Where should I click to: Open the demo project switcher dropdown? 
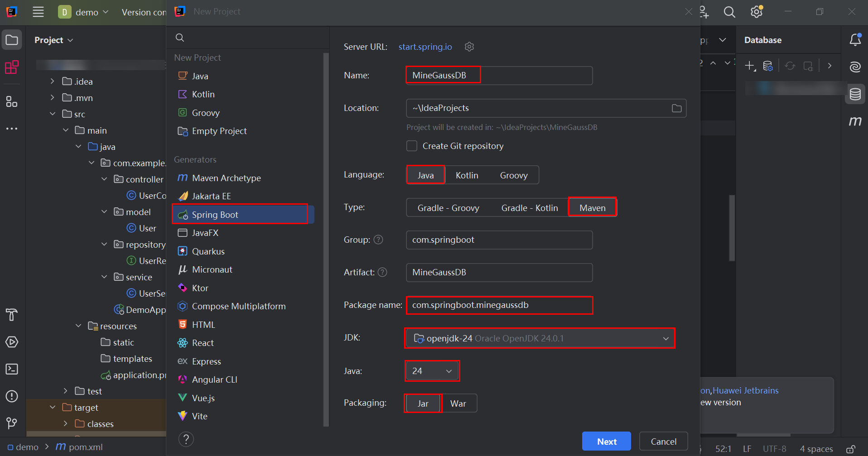pos(84,12)
